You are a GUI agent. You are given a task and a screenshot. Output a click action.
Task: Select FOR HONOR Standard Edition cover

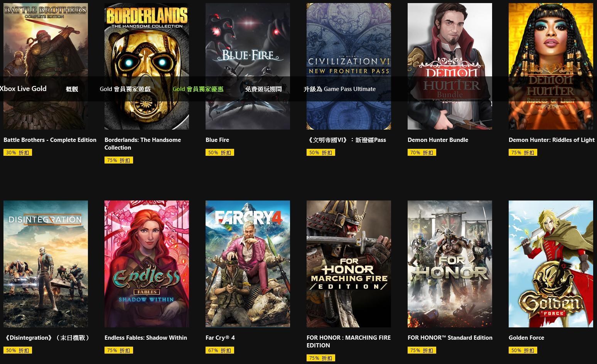tap(450, 264)
